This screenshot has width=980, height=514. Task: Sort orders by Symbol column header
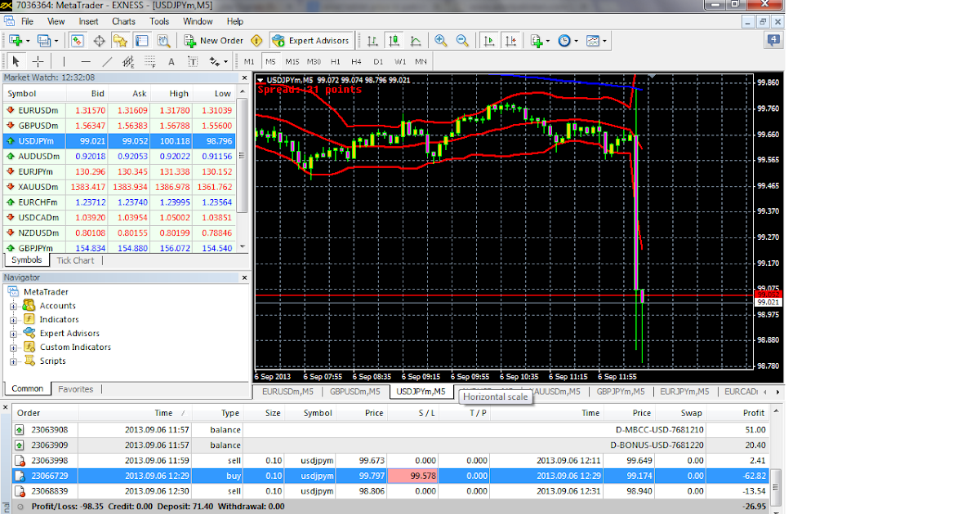[312, 413]
